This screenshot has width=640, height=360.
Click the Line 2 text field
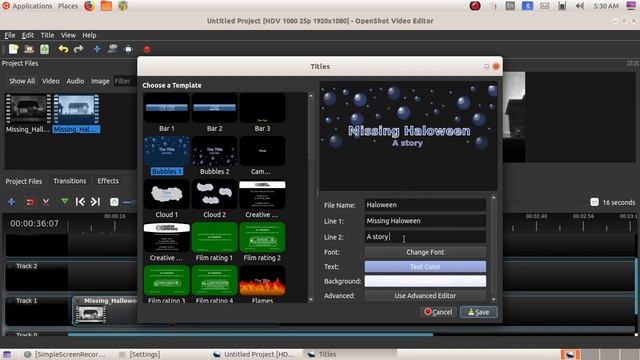425,237
